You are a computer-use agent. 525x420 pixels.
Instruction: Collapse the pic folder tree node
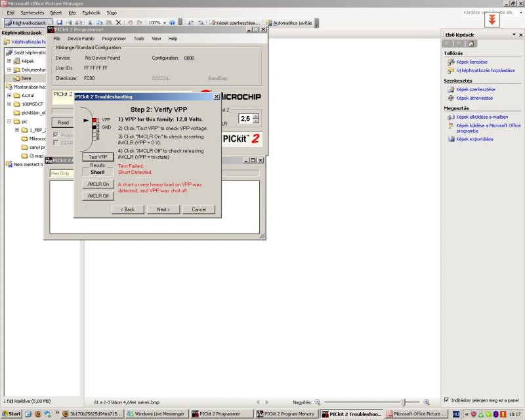tap(9, 121)
